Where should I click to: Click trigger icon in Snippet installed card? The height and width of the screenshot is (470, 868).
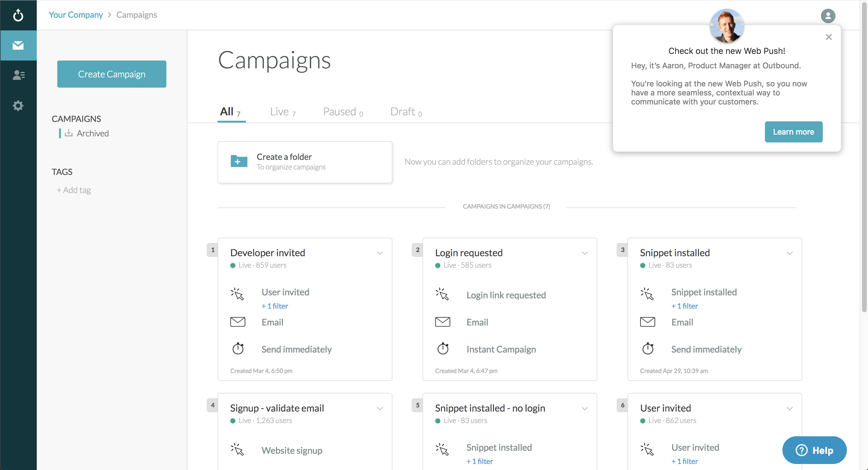coord(647,294)
